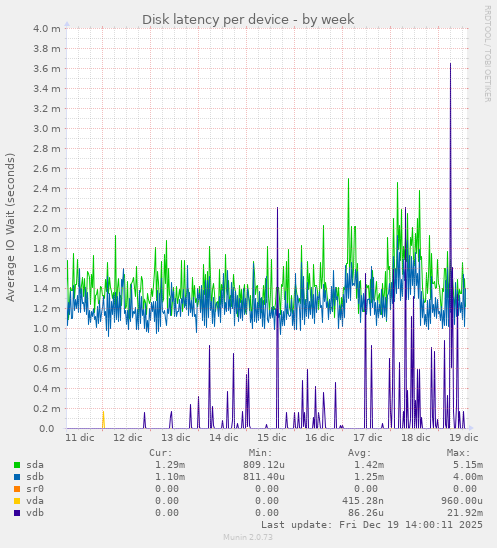This screenshot has width=497, height=548.
Task: Click sda minimum value 809.12u
Action: [264, 465]
